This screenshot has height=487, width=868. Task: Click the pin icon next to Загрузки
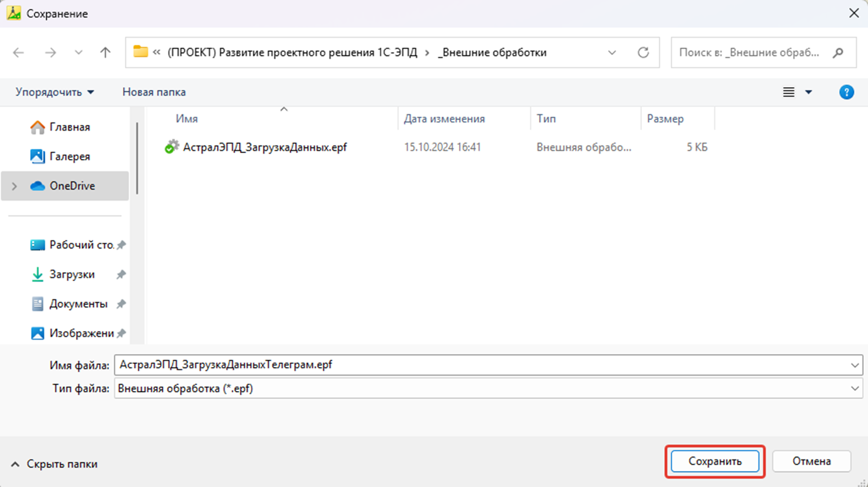point(121,274)
